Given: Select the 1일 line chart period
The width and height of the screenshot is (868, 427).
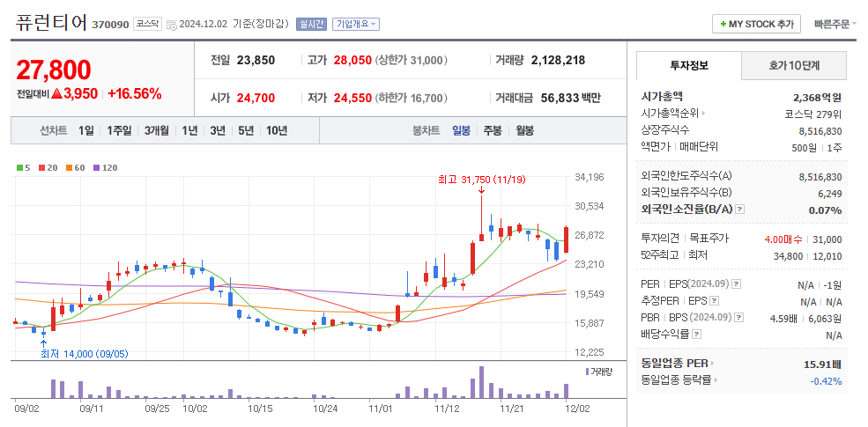Looking at the screenshot, I should [x=85, y=130].
